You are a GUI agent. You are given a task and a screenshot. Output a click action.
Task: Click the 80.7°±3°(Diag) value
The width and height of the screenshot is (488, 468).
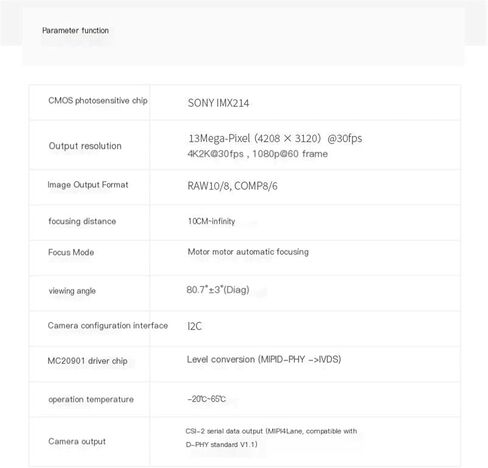pyautogui.click(x=218, y=290)
